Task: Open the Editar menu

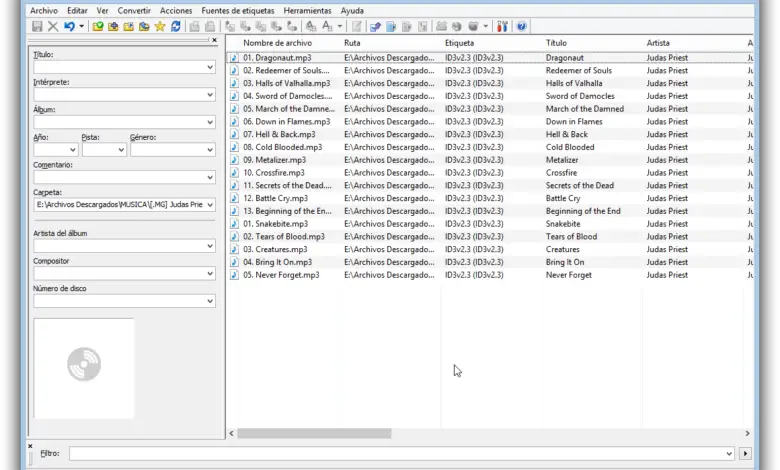Action: [77, 10]
